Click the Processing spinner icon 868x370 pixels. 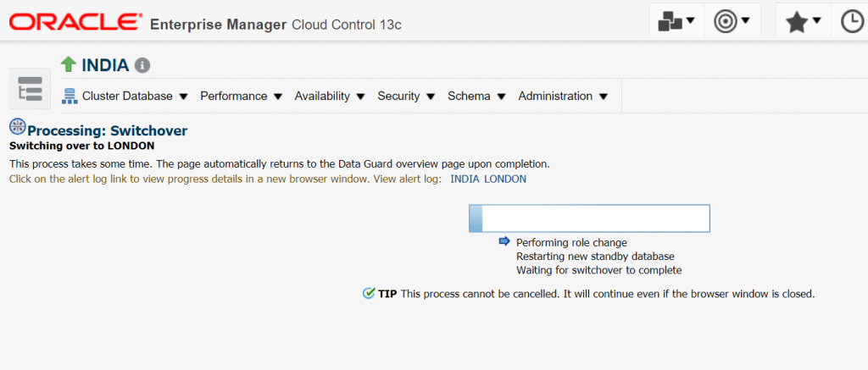click(17, 127)
